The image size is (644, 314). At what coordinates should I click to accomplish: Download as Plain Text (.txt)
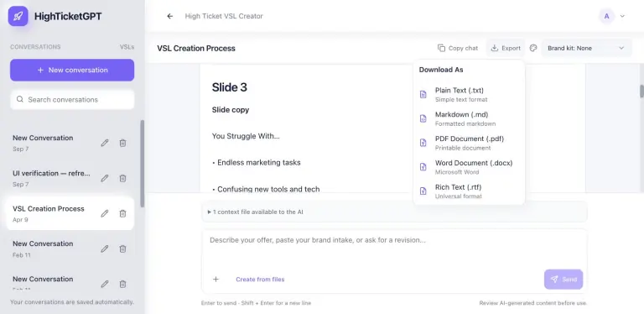coord(469,95)
